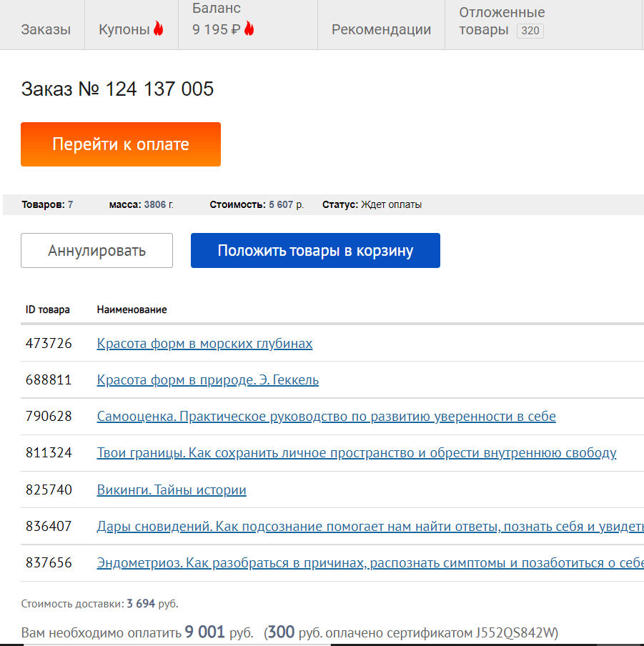644x646 pixels.
Task: Click the 9 001 руб. amount due
Action: coord(219,632)
